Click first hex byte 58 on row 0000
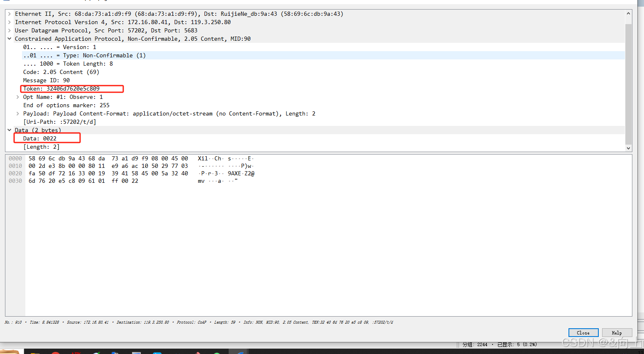Viewport: 644px width, 354px height. coord(32,158)
